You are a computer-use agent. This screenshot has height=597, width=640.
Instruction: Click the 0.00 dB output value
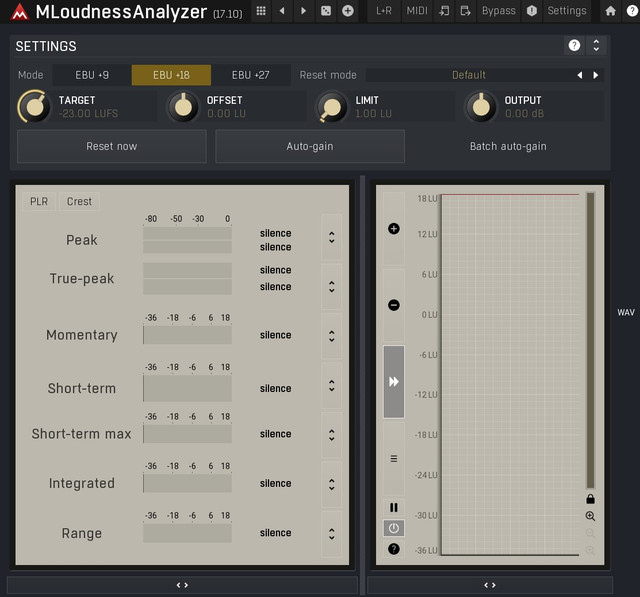click(524, 114)
